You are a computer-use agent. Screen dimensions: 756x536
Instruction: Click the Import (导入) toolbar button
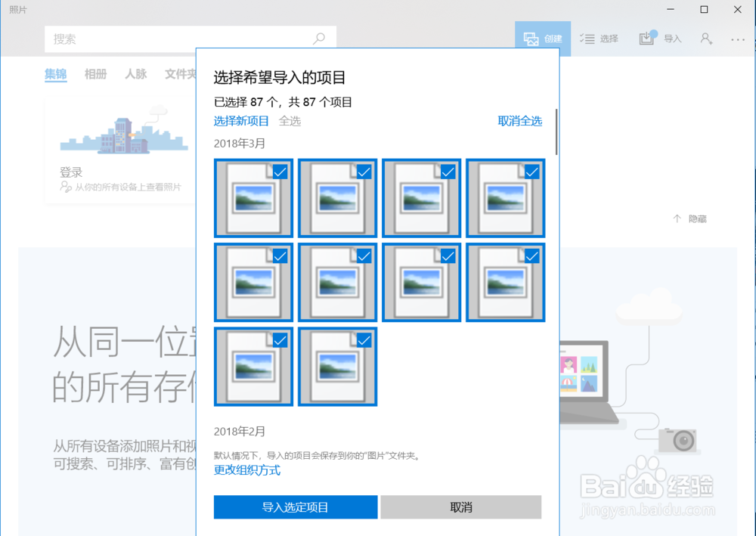tap(660, 39)
